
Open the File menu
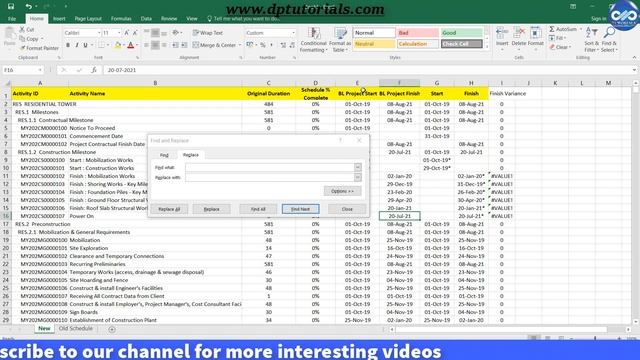(x=12, y=19)
